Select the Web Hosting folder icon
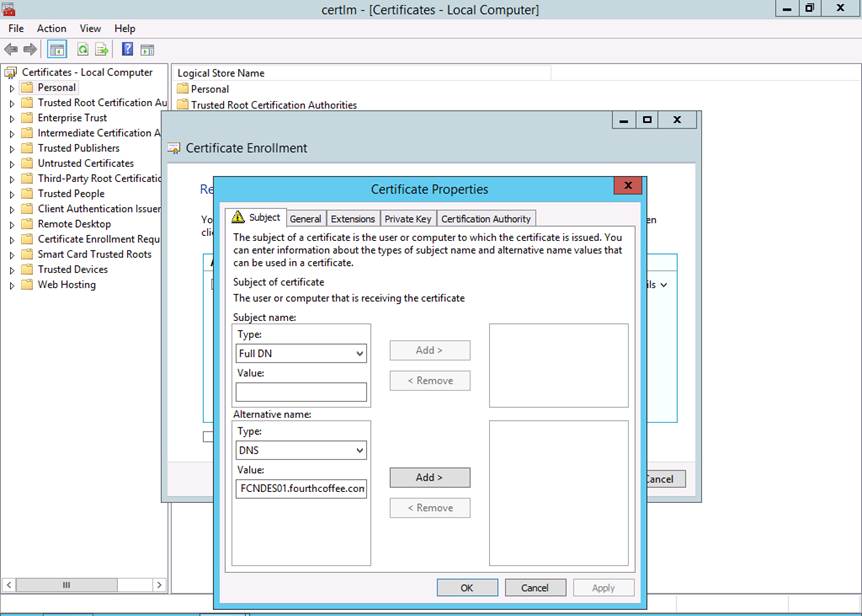The width and height of the screenshot is (862, 616). [27, 285]
